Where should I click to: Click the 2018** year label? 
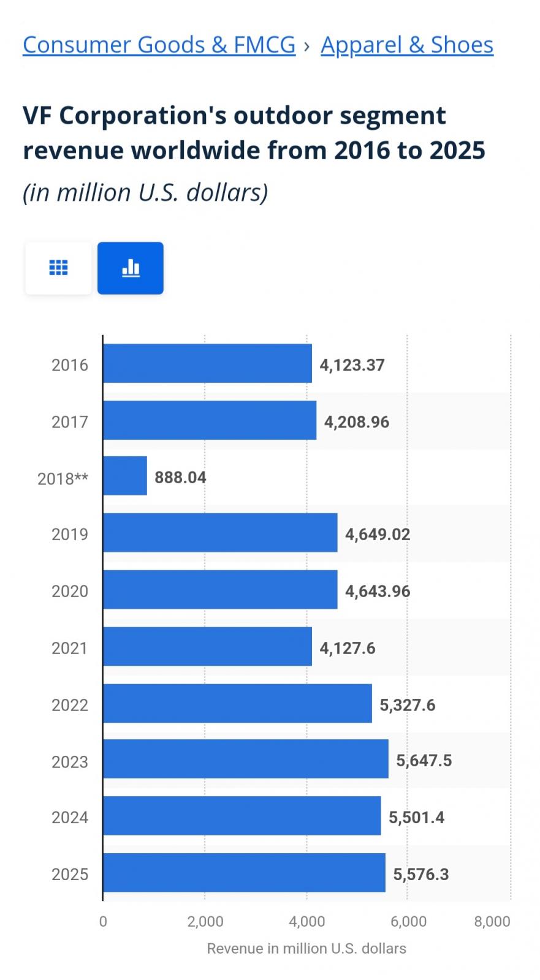click(x=63, y=478)
